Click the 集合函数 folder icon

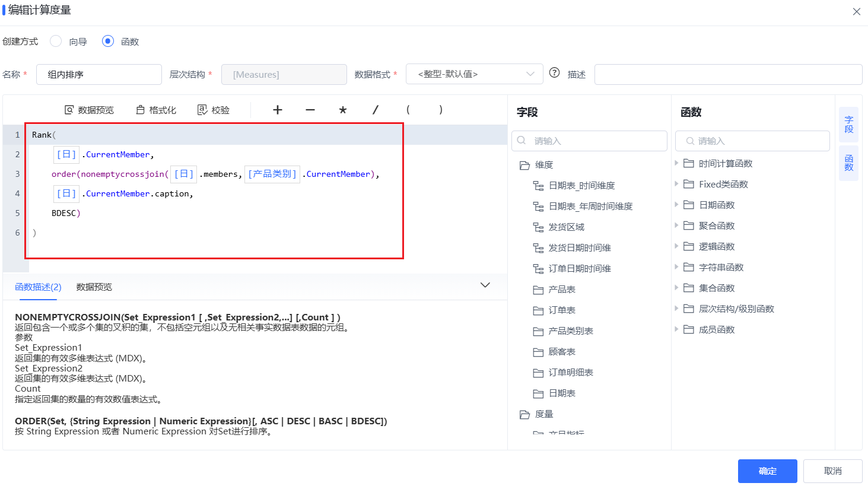tap(688, 288)
